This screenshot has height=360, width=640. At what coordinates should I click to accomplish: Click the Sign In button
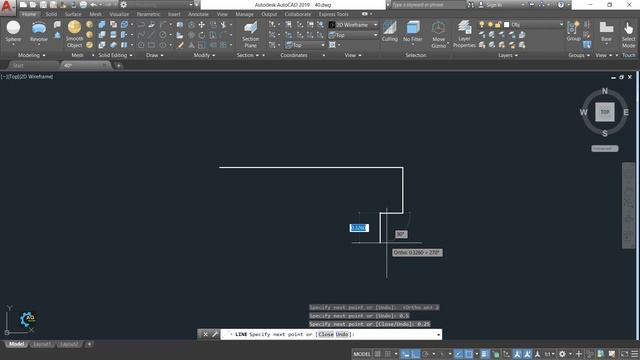tap(491, 5)
